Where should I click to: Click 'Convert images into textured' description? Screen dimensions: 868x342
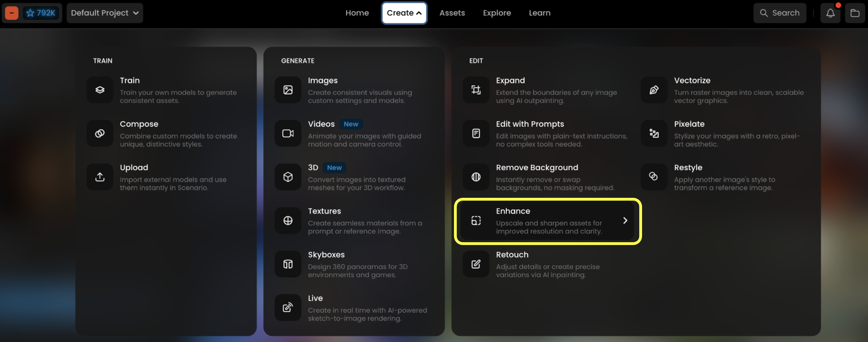point(356,184)
